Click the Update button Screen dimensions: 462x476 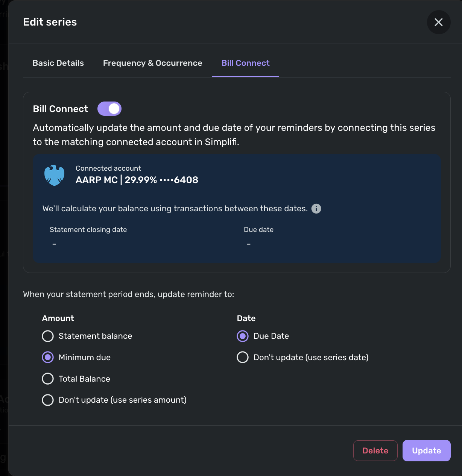pyautogui.click(x=427, y=450)
